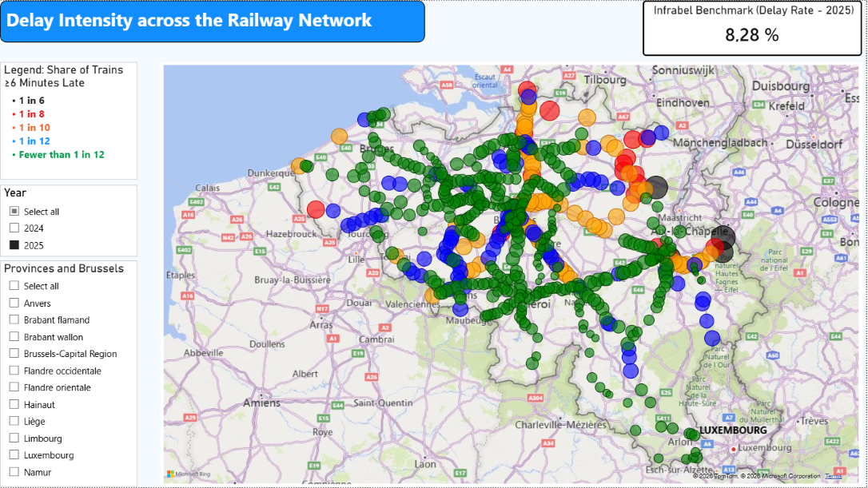Click the Infrabel Benchmark 8,28 % card
868x488 pixels.
pos(752,28)
